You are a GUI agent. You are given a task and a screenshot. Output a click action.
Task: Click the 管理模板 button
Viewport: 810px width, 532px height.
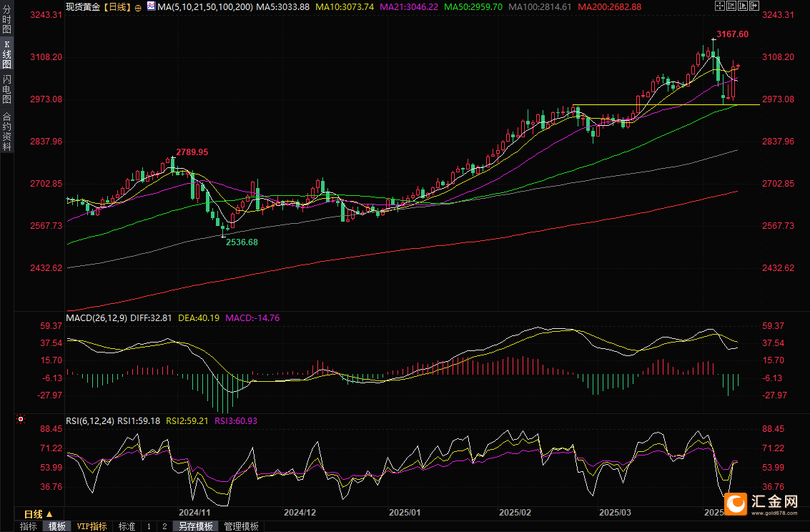pos(242,526)
